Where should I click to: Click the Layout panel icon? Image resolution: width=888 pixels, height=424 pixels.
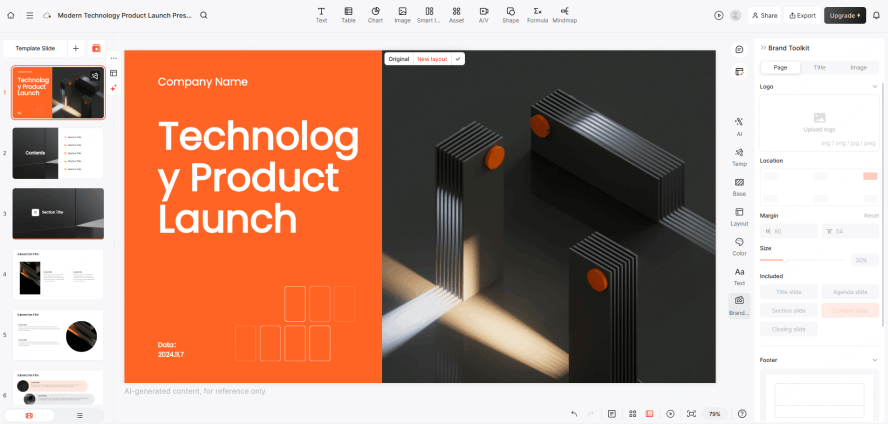(739, 216)
